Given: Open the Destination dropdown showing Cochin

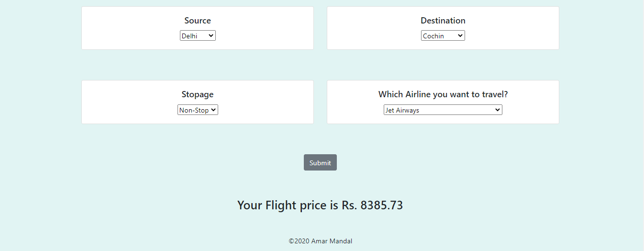Looking at the screenshot, I should [443, 36].
